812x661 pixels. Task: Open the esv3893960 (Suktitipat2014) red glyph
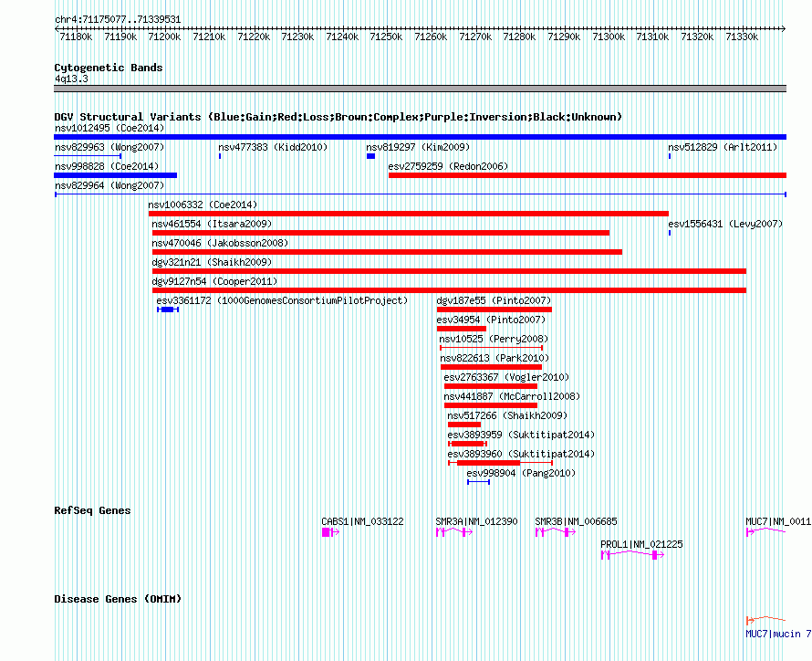coord(501,463)
